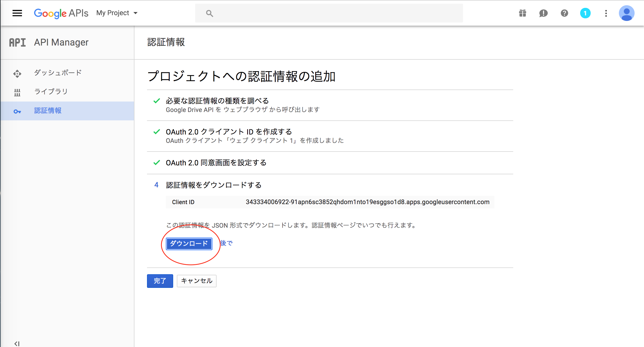Click the API Manager title
This screenshot has height=347, width=644.
coord(61,42)
